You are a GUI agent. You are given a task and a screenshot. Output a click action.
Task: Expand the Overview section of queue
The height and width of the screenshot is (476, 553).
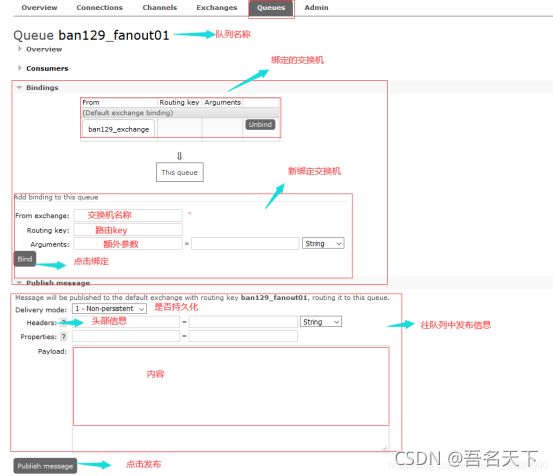click(x=44, y=49)
